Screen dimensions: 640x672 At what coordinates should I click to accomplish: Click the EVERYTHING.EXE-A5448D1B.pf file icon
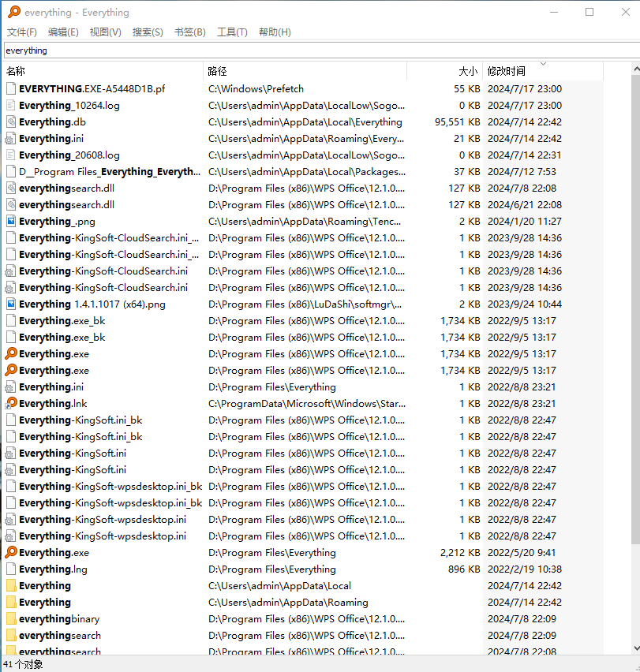11,89
